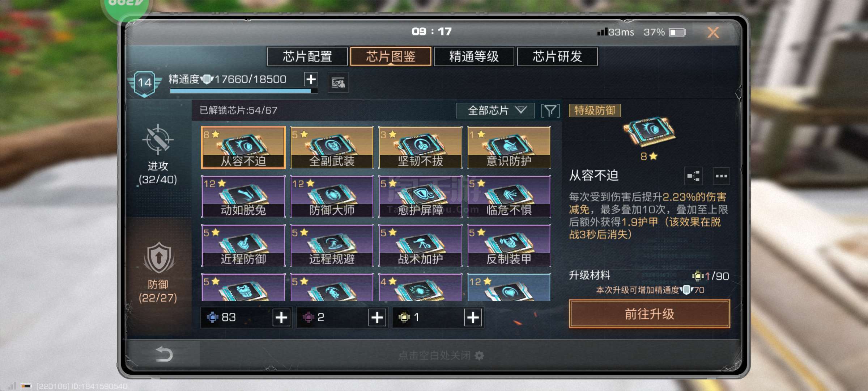
Task: Open the filter funnel icon
Action: (x=550, y=111)
